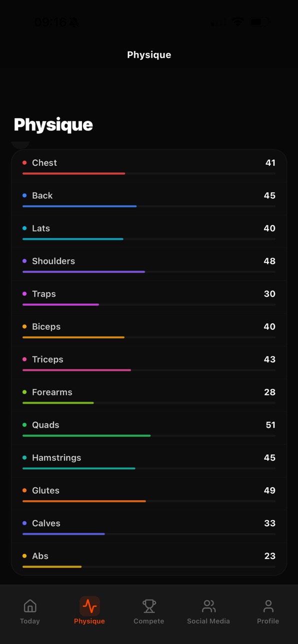Tap the wifi status icon
Screen dimensions: 298x644
pos(238,22)
